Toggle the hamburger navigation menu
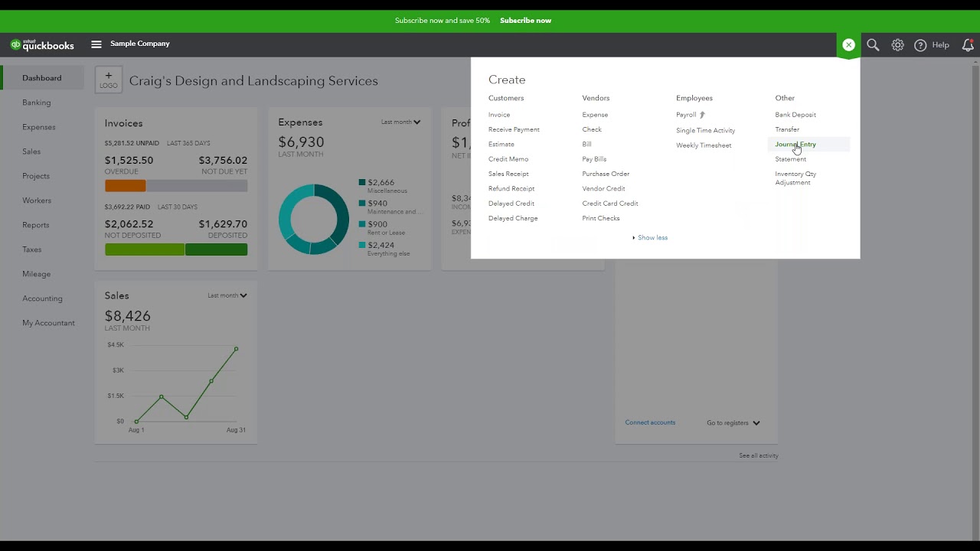Viewport: 980px width, 551px height. [x=96, y=44]
